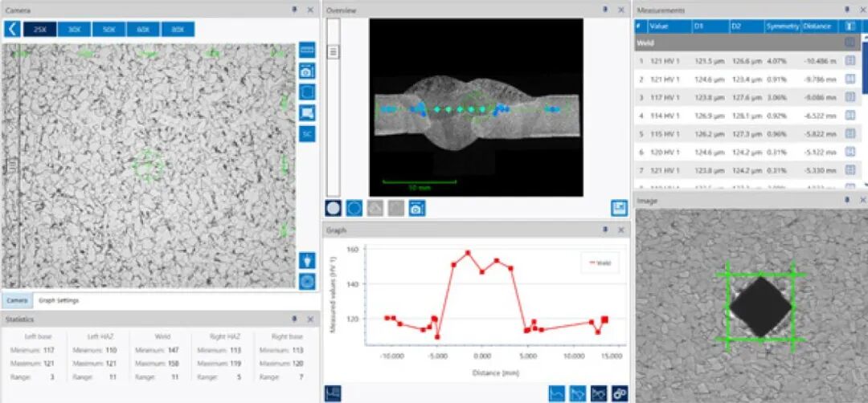Click the Weld statistics column heading
Image resolution: width=868 pixels, height=403 pixels.
162,336
